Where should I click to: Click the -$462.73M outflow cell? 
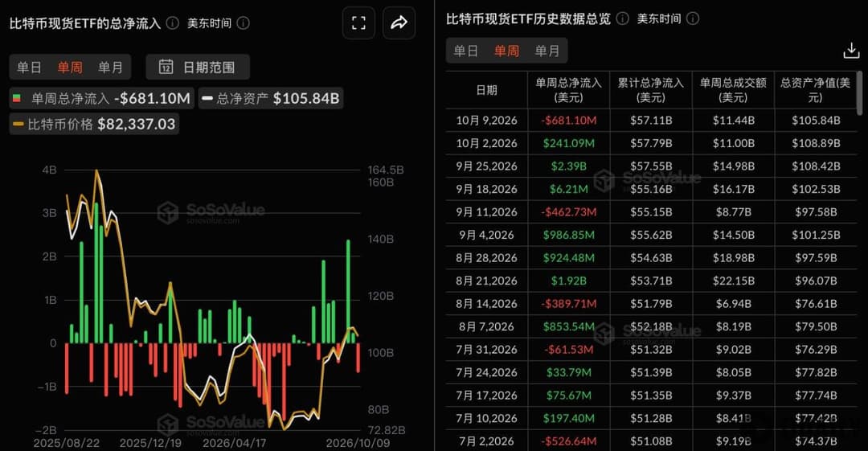pos(568,212)
